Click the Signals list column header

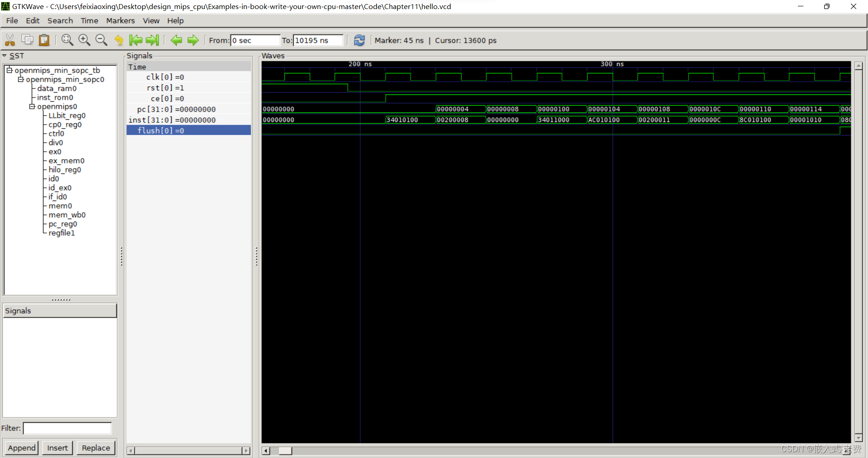60,310
